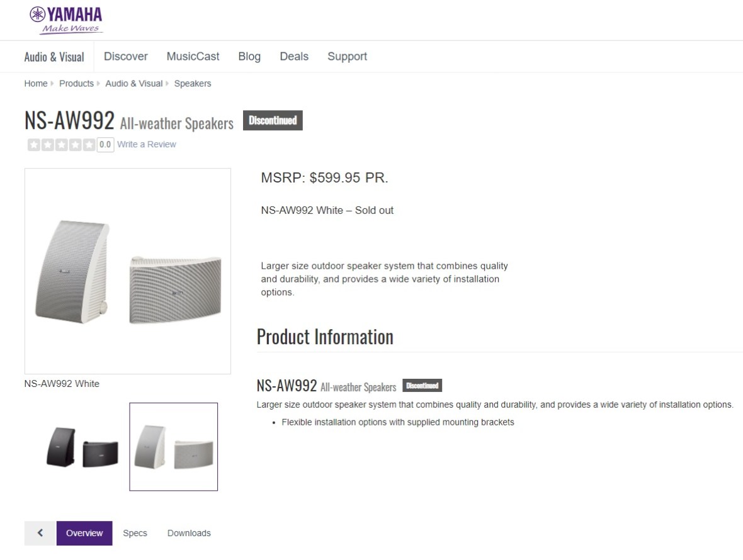Click the large NS-AW992 White product image
This screenshot has width=743, height=560.
(x=128, y=271)
